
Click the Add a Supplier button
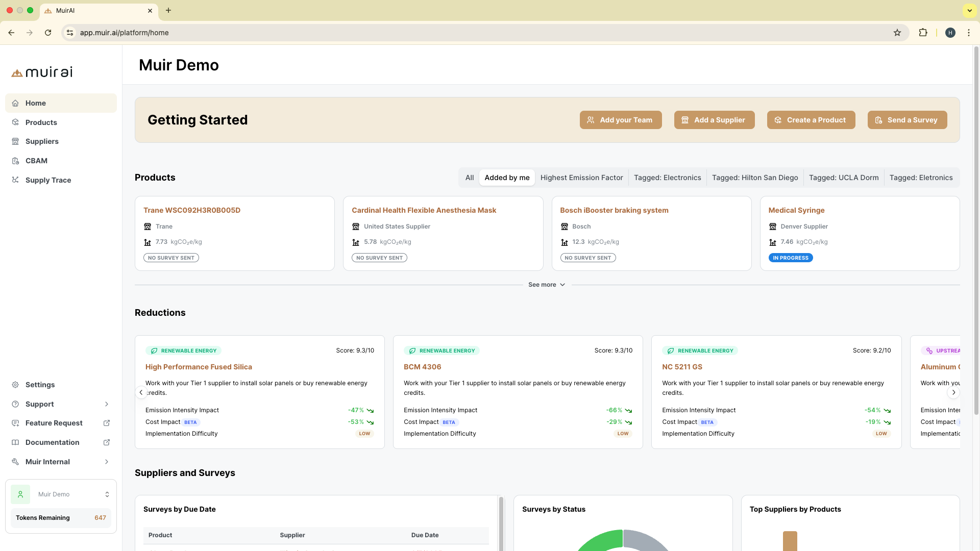click(x=714, y=120)
